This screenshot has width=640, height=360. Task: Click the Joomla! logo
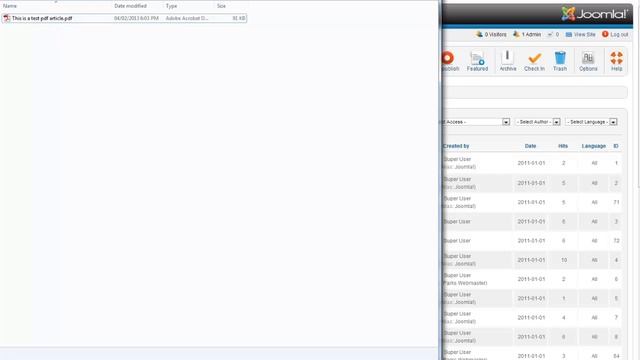[x=594, y=14]
